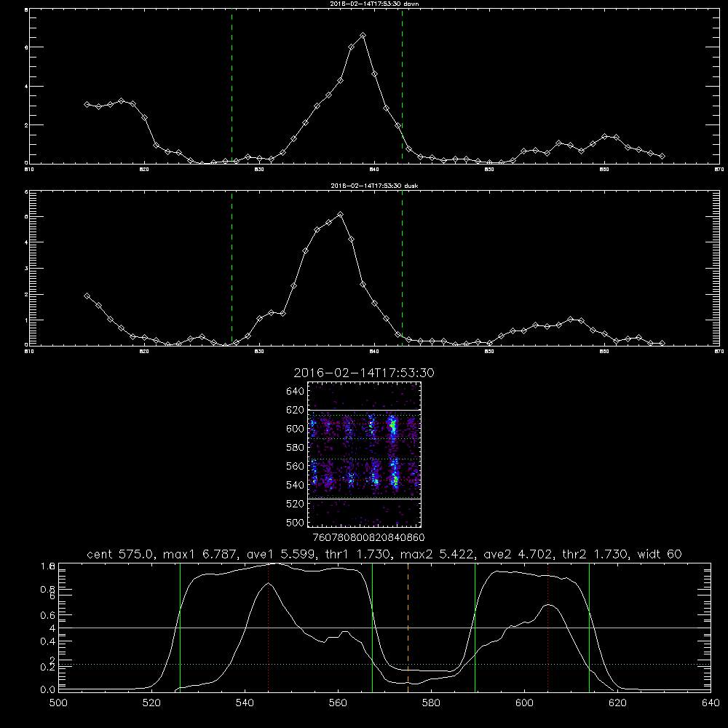728x728 pixels.
Task: Click the bottom plot x-axis label "620"
Action: 617,703
